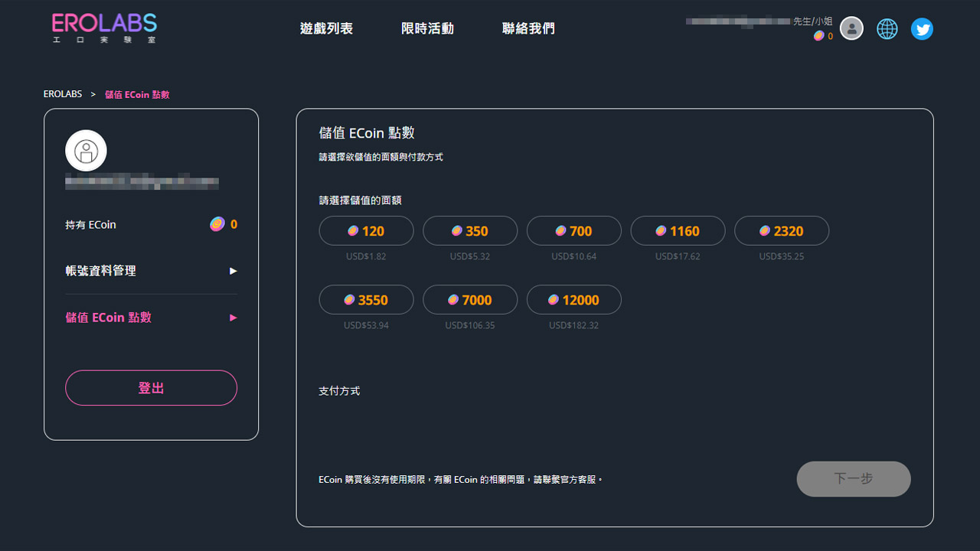Pick the 3550 ECoin amount
980x551 pixels.
pyautogui.click(x=366, y=300)
